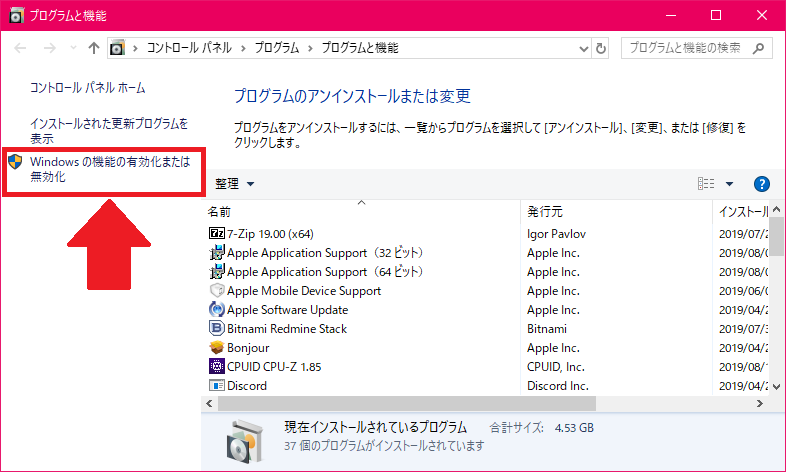This screenshot has width=786, height=472.
Task: Click Discord Inc. publisher cell
Action: tap(558, 386)
